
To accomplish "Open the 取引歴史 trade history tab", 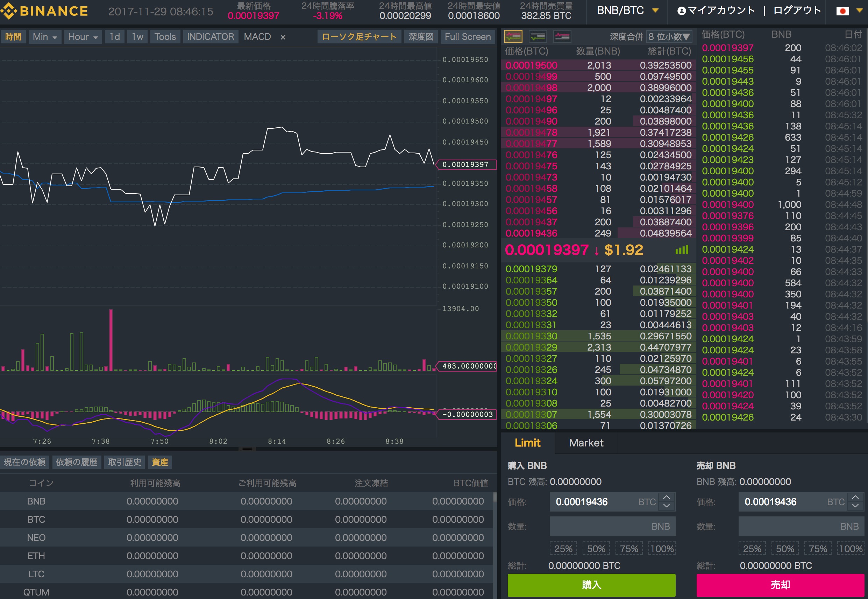I will pyautogui.click(x=124, y=462).
